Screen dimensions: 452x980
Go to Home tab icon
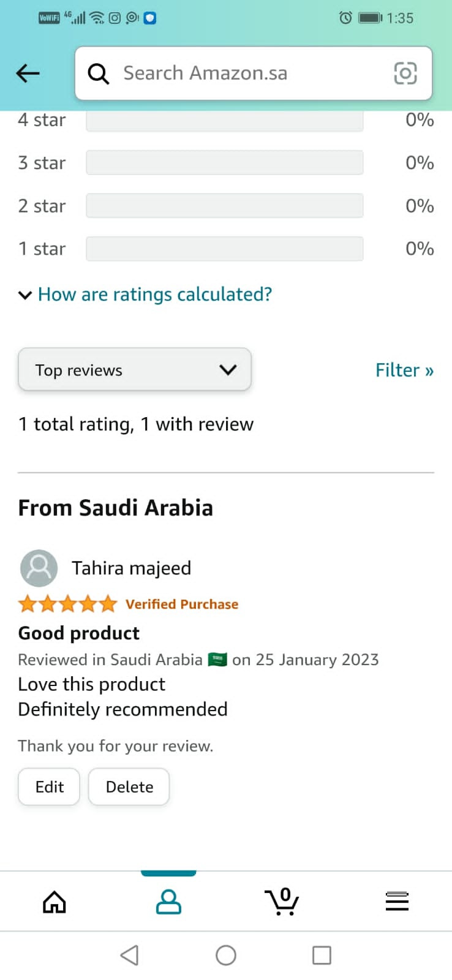55,902
